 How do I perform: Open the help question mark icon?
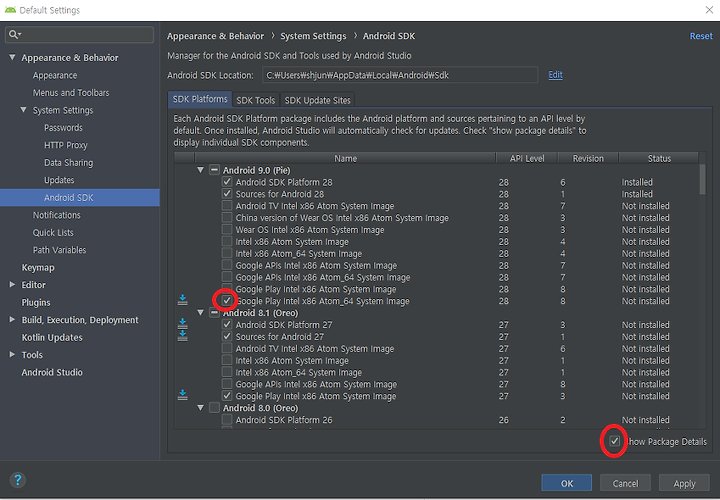[17, 480]
